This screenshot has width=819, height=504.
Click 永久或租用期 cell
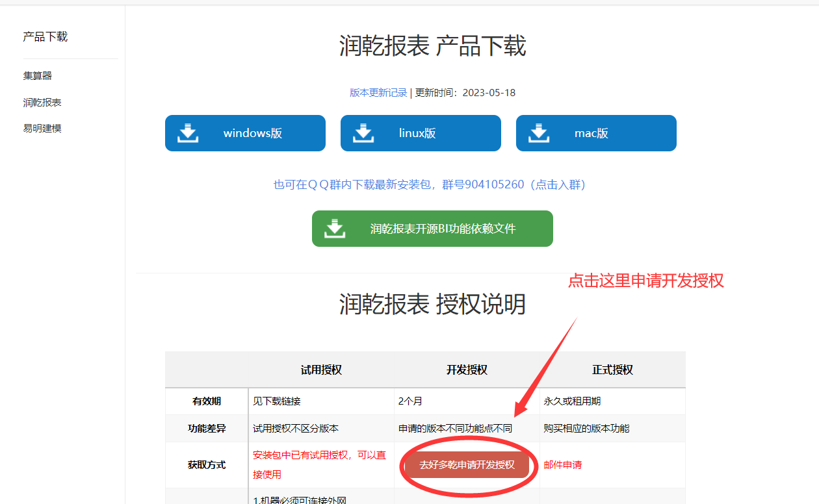tap(573, 401)
